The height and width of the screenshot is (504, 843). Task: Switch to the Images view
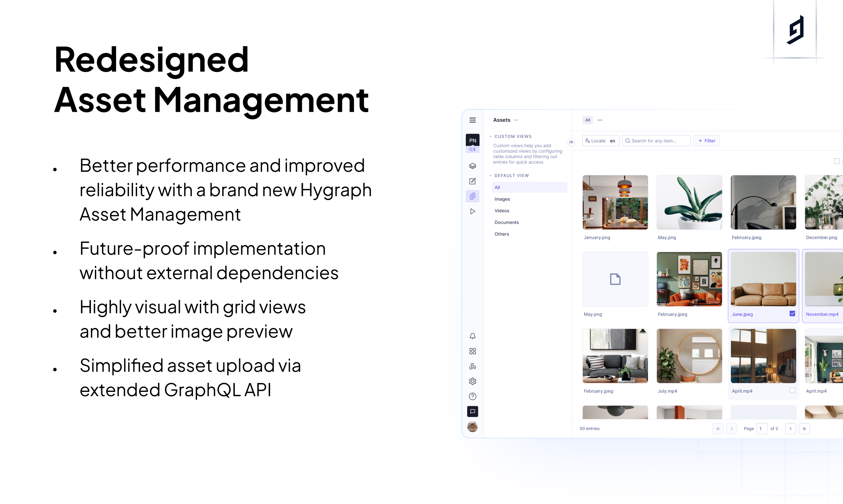point(502,199)
